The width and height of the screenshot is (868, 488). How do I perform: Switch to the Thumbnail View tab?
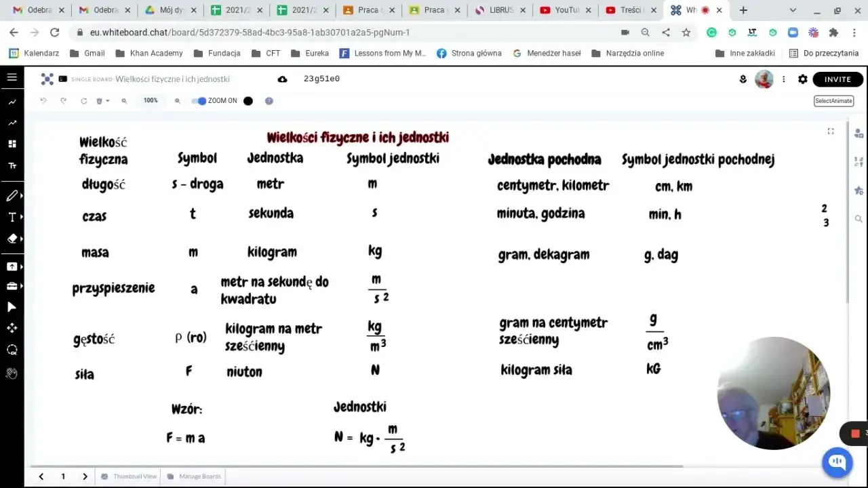[x=134, y=476]
